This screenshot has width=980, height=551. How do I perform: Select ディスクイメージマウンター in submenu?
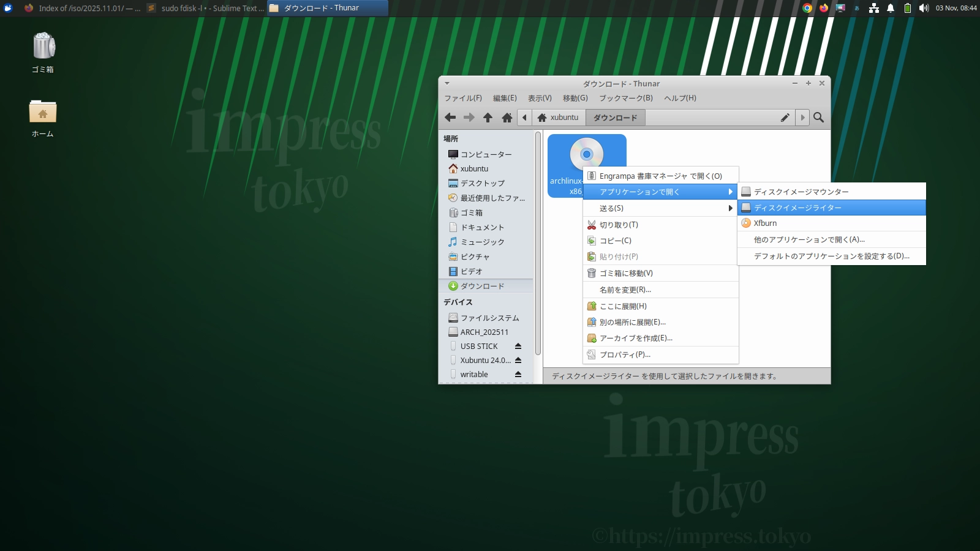point(831,192)
